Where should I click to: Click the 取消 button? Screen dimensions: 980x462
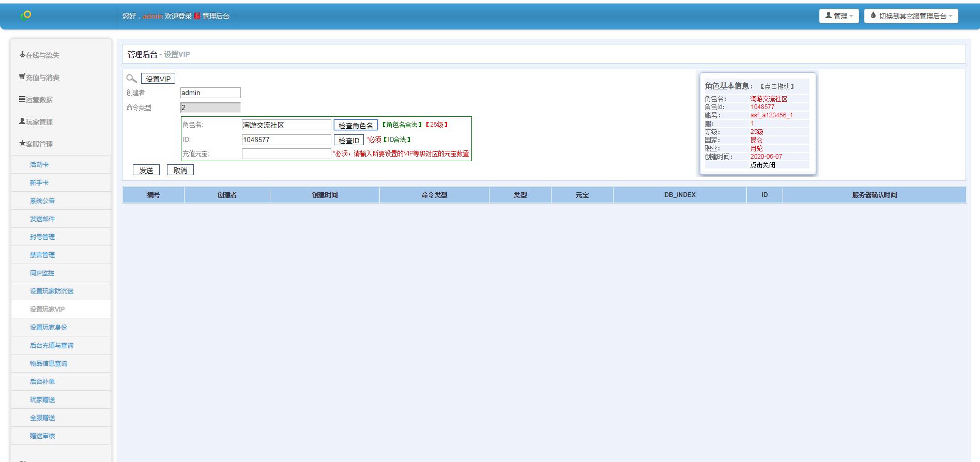click(x=180, y=170)
